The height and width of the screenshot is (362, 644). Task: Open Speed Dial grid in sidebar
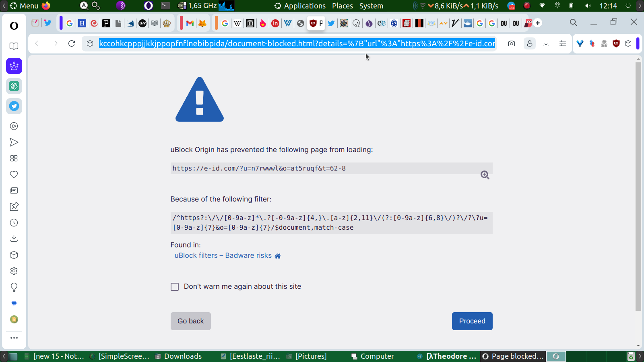point(14,158)
